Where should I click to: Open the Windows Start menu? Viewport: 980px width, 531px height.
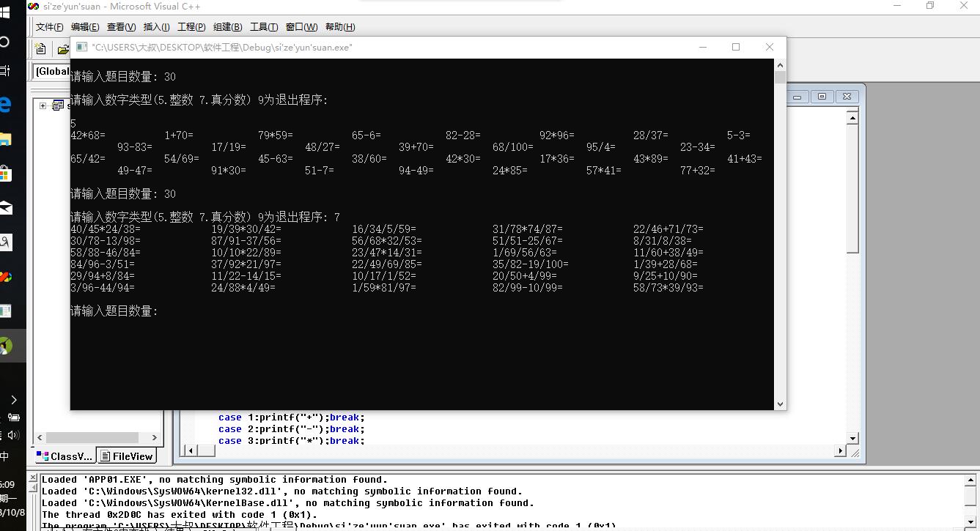coord(4,12)
